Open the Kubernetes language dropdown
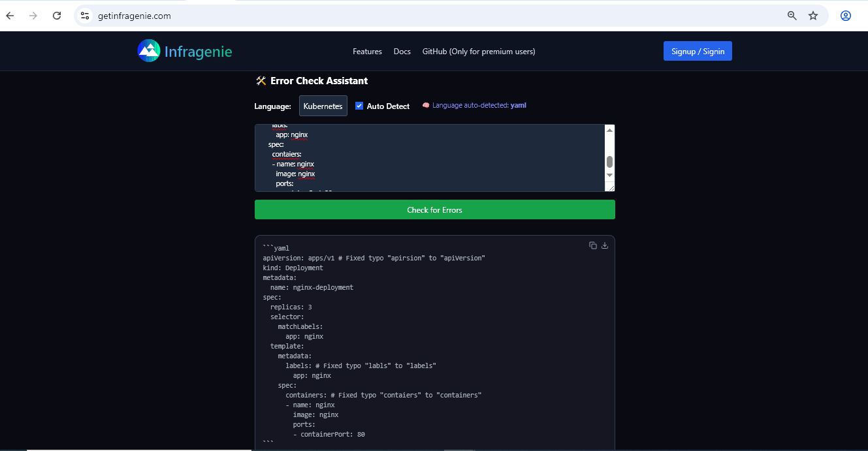 pyautogui.click(x=323, y=106)
